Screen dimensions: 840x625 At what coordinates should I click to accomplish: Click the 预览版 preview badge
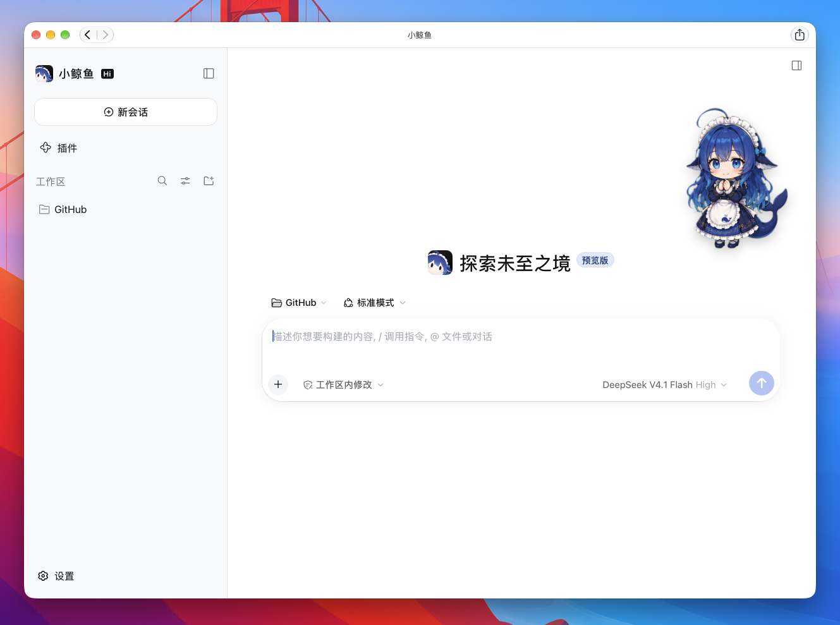595,260
